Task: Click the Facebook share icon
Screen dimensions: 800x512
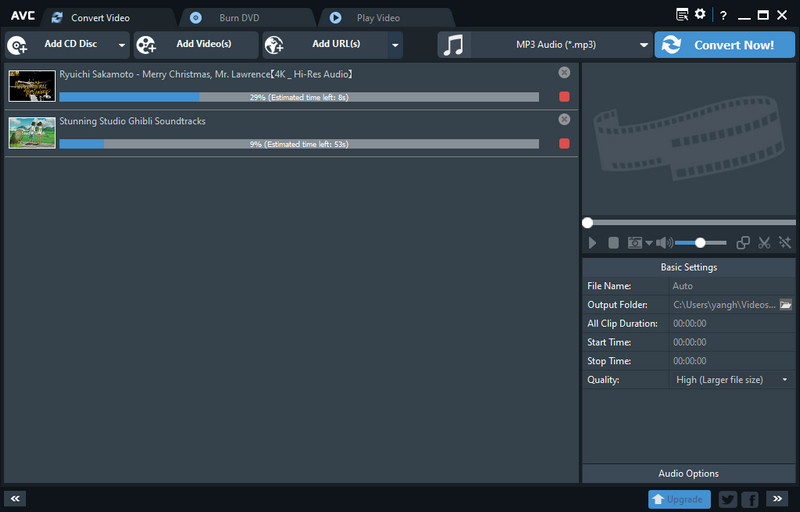Action: point(751,499)
